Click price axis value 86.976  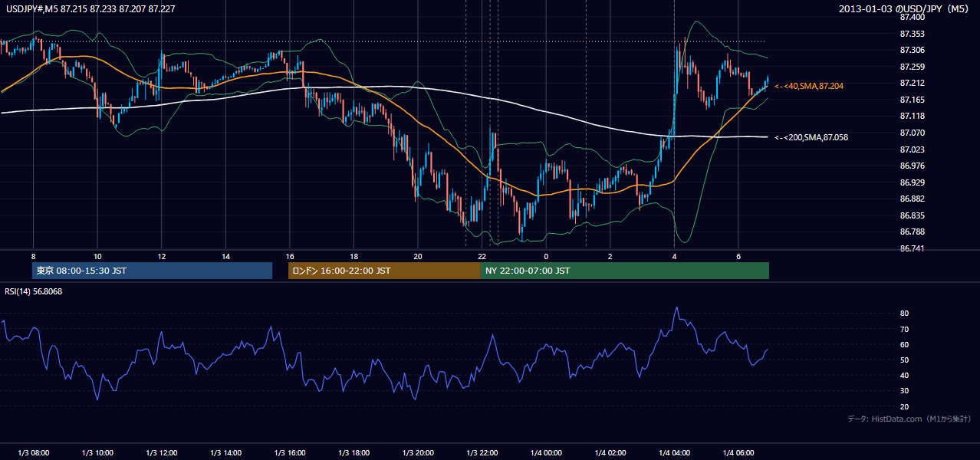(x=912, y=166)
